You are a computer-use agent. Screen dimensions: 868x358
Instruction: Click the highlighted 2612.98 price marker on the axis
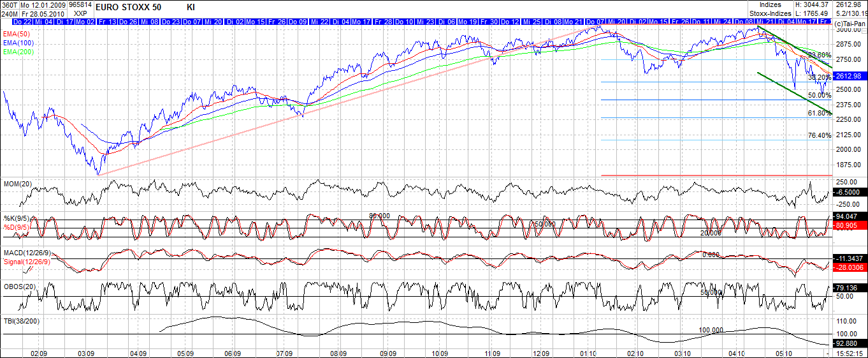[x=850, y=75]
